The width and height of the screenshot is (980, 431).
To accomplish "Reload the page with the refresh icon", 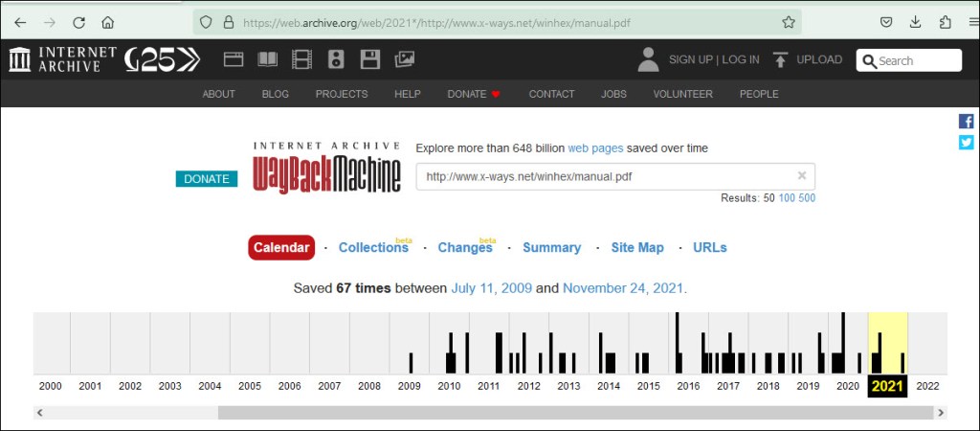I will pos(78,23).
